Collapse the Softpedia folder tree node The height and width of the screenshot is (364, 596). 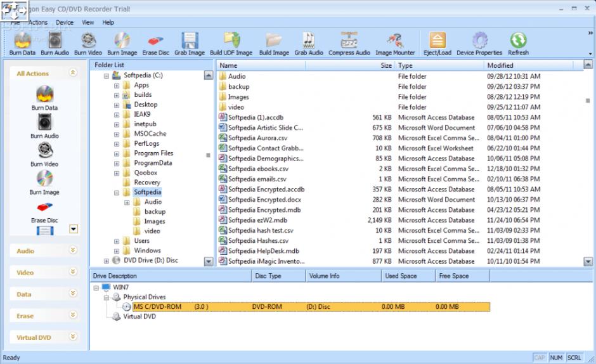[117, 192]
